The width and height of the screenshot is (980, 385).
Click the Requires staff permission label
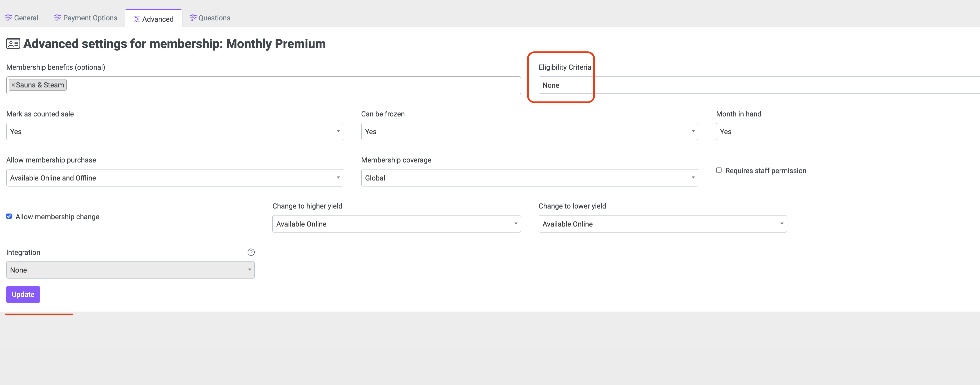765,170
